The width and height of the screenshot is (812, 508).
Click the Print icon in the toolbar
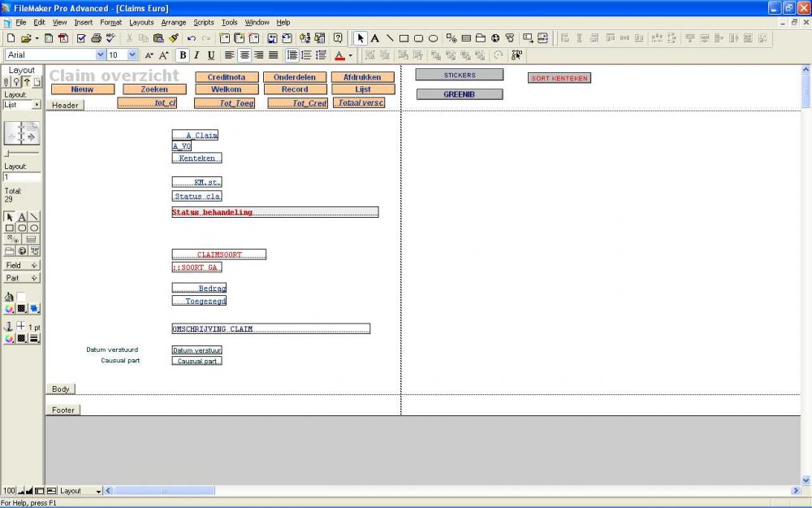tap(96, 38)
